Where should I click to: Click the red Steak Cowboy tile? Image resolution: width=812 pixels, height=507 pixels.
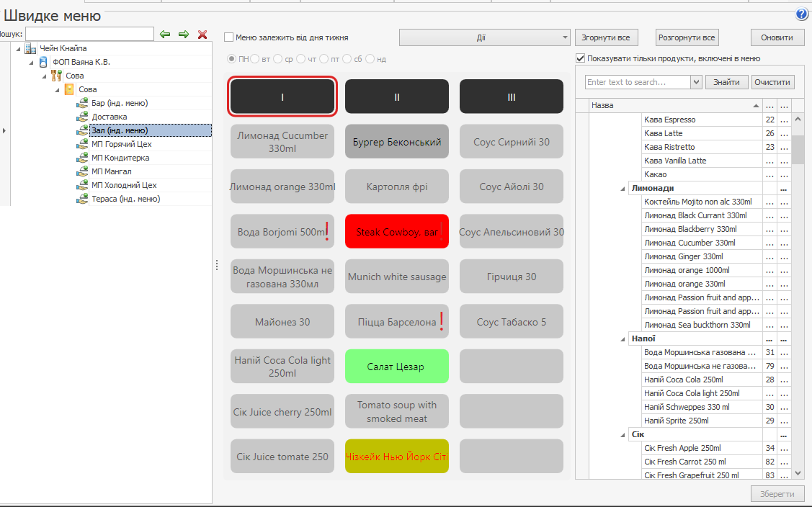click(397, 232)
